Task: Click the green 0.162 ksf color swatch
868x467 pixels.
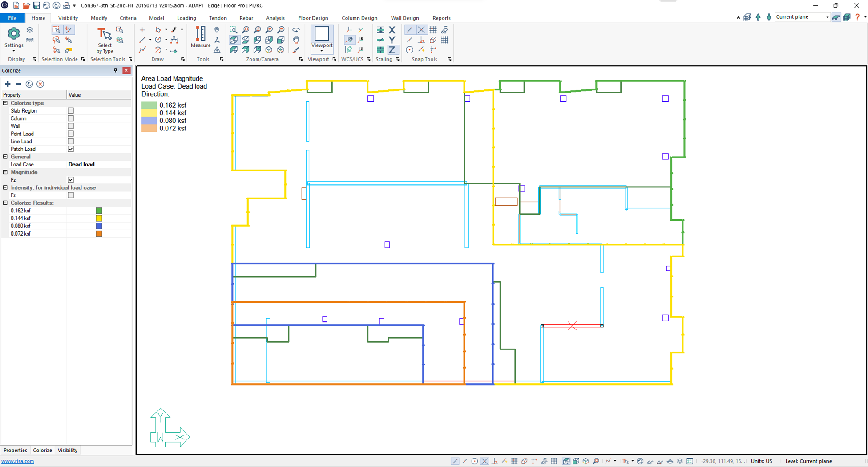Action: (x=99, y=211)
